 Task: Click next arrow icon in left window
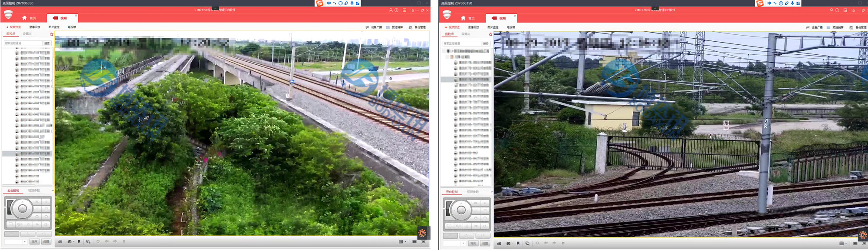pos(115,241)
